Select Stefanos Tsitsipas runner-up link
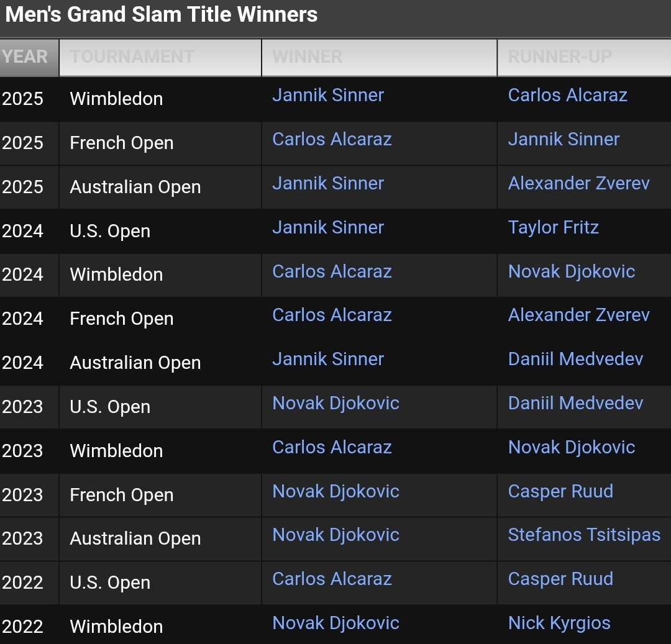 coord(584,535)
